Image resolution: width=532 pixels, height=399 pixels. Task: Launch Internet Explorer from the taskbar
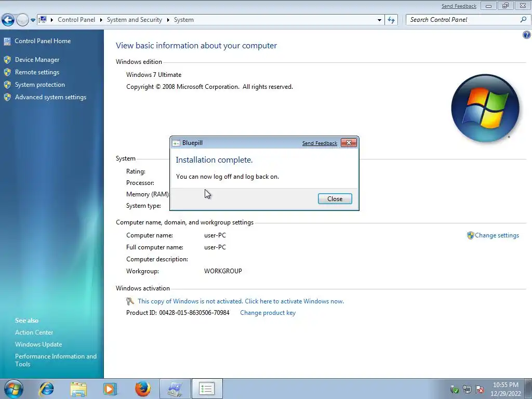point(46,389)
